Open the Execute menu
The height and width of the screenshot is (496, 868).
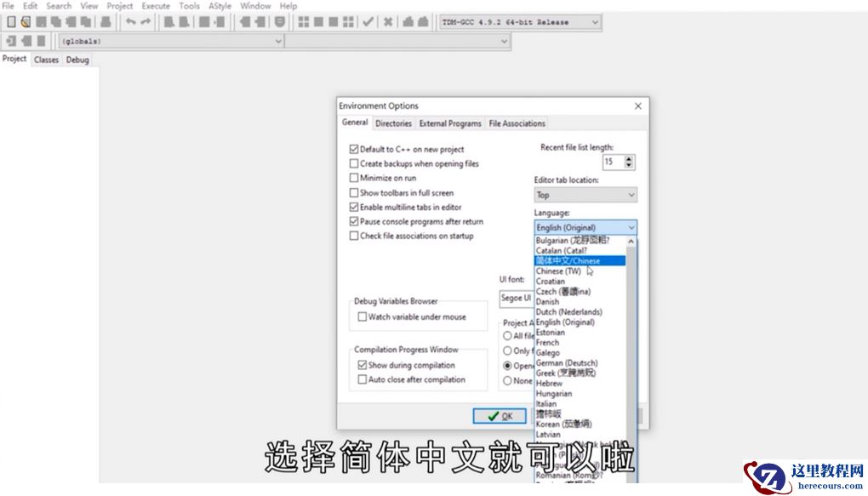[x=156, y=6]
